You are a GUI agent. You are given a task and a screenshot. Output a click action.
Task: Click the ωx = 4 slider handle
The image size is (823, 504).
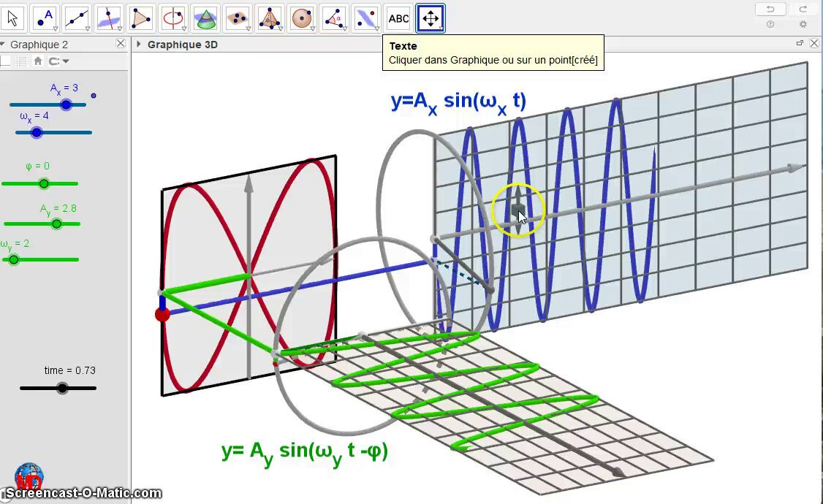click(x=37, y=133)
